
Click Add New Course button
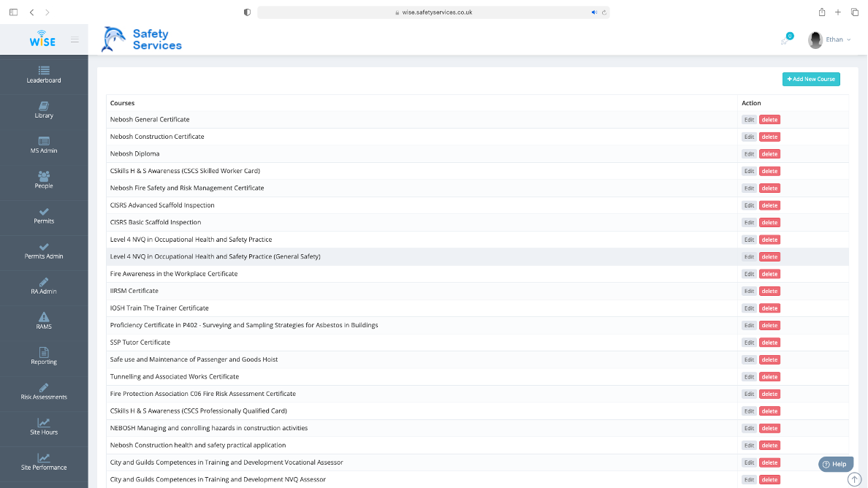(x=811, y=79)
